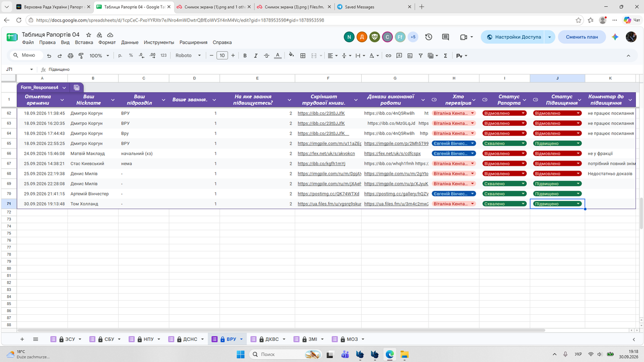Open the dropdown arrow beside Настройки Доступа
This screenshot has height=362, width=644.
(549, 37)
